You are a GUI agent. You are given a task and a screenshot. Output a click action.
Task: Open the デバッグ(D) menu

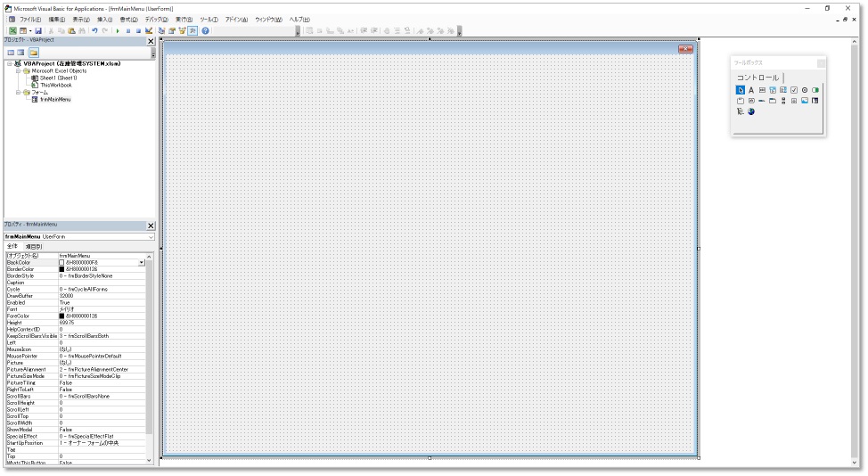(x=157, y=20)
